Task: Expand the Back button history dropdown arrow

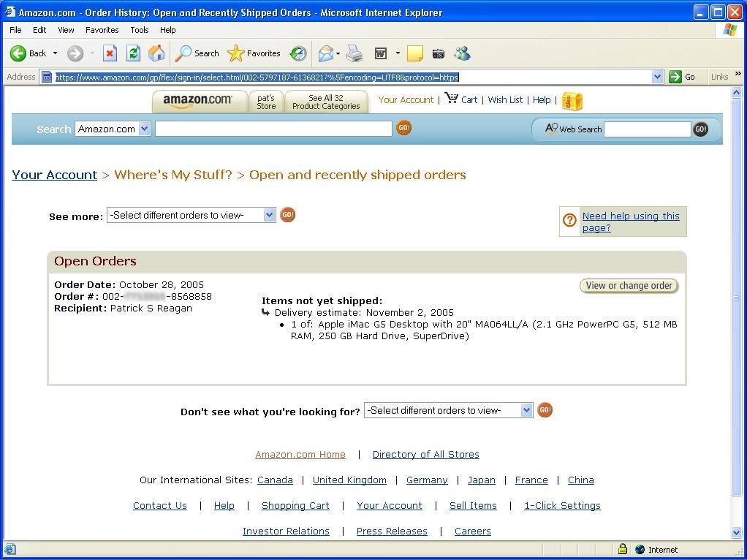Action: click(56, 53)
